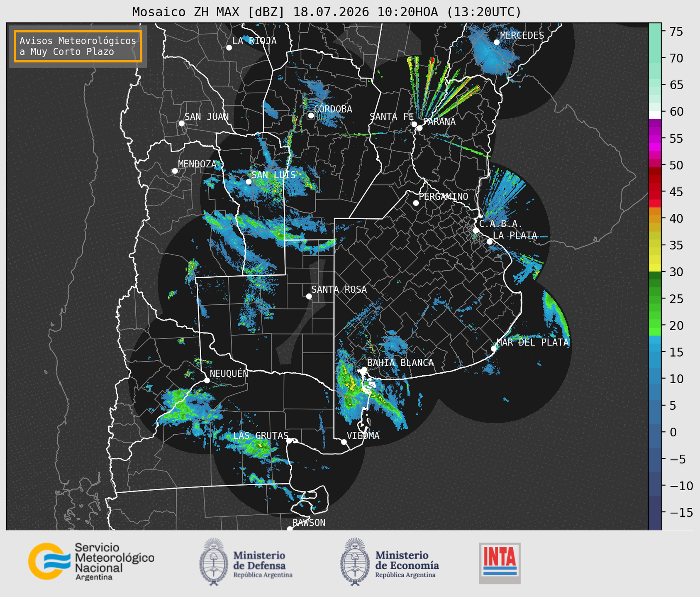Click the Neuquén city marker dot

[x=207, y=380]
